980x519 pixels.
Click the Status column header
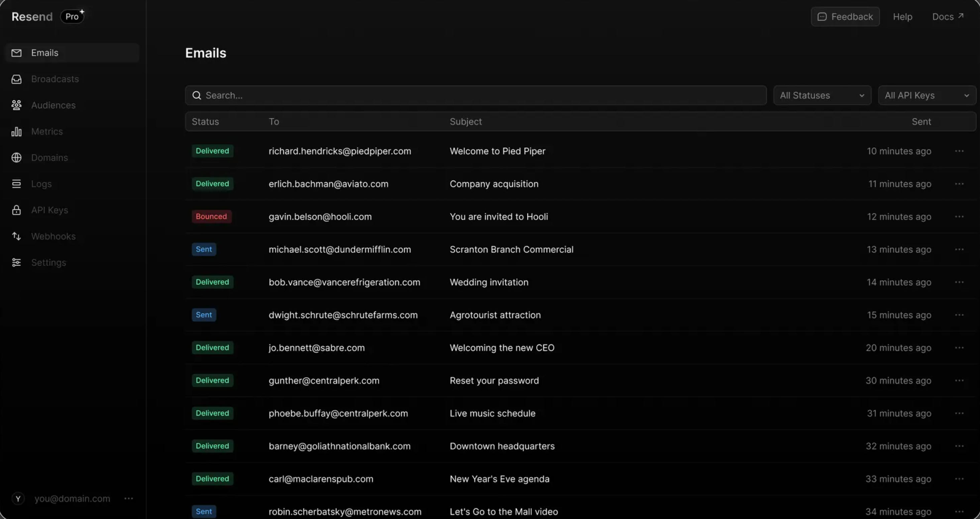[x=205, y=122]
